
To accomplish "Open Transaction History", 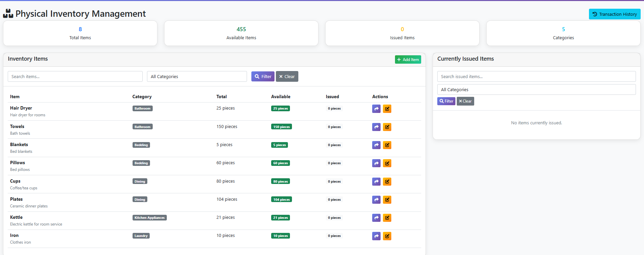I will tap(614, 14).
